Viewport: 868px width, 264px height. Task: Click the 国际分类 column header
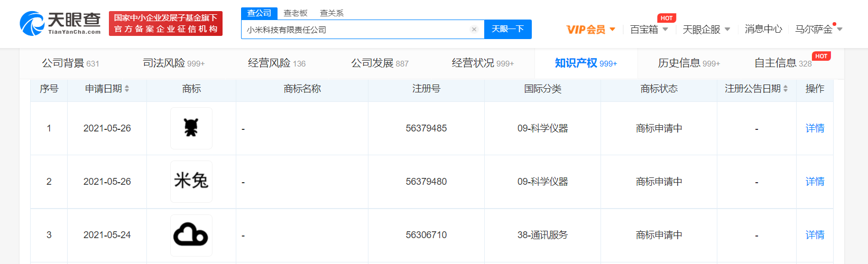pos(543,89)
